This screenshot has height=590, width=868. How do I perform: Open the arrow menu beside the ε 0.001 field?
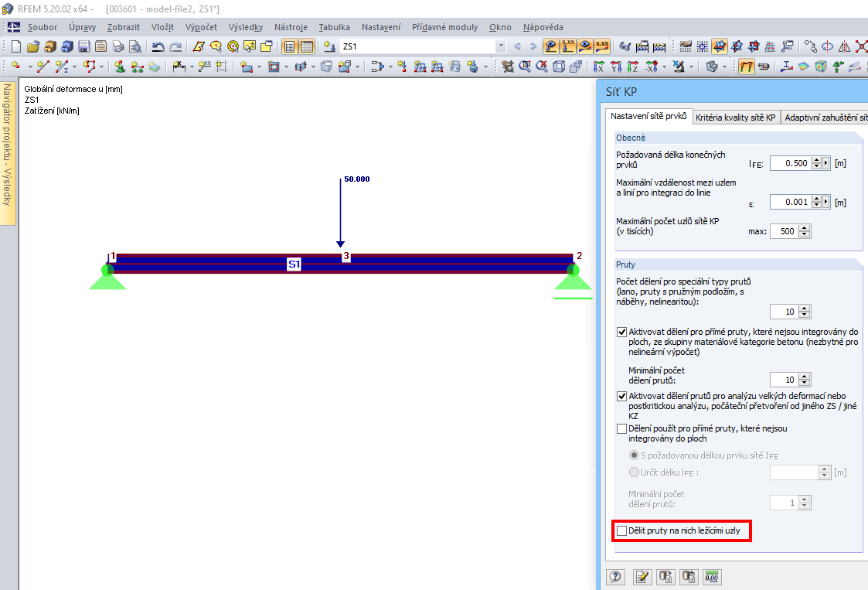point(826,202)
